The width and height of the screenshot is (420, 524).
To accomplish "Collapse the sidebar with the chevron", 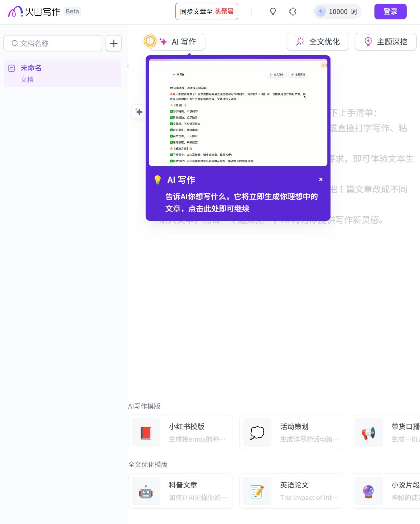I will click(x=128, y=66).
